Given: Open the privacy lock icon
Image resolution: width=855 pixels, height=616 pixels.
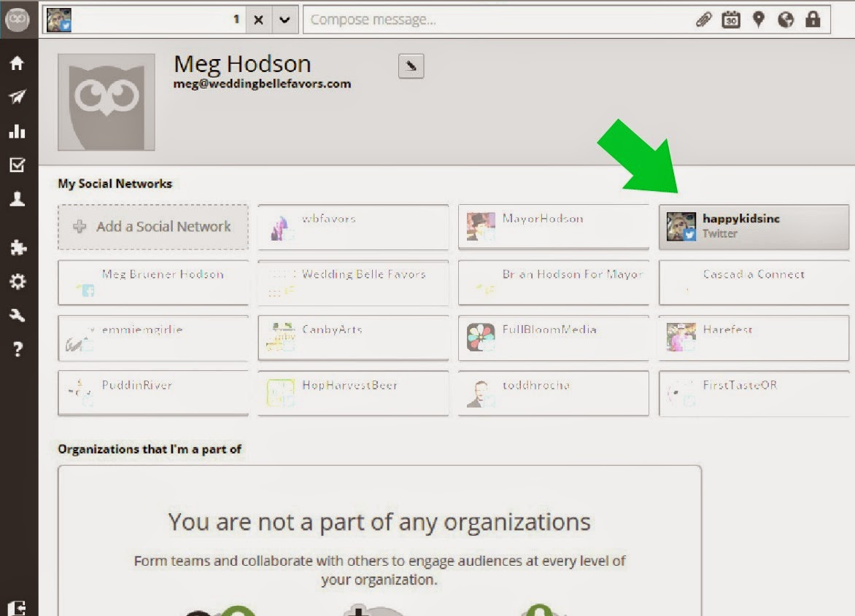Looking at the screenshot, I should click(813, 20).
